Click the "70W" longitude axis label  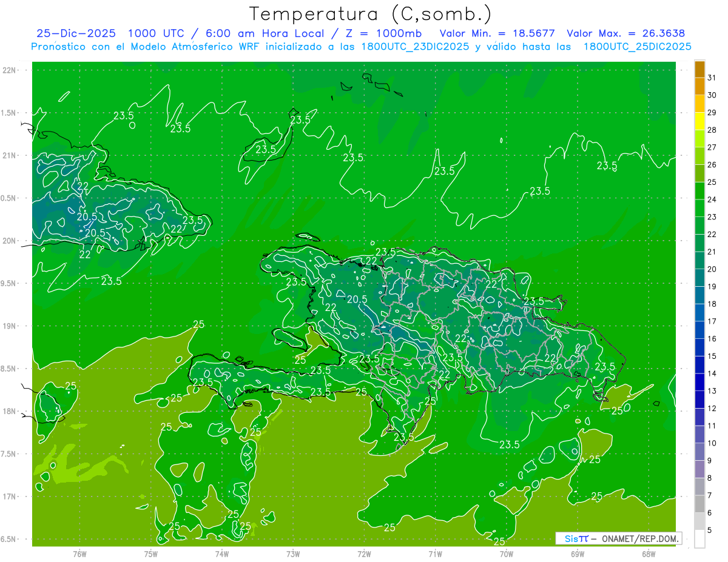(x=507, y=554)
